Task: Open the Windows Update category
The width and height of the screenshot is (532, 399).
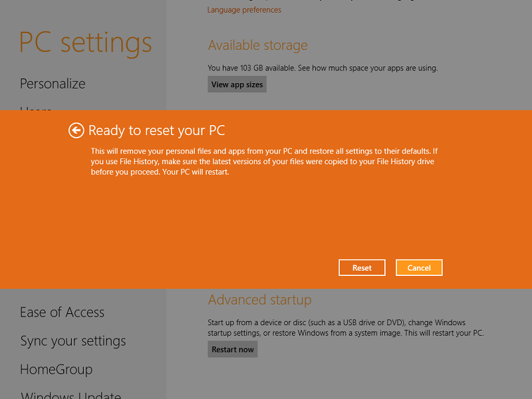Action: pos(70,395)
